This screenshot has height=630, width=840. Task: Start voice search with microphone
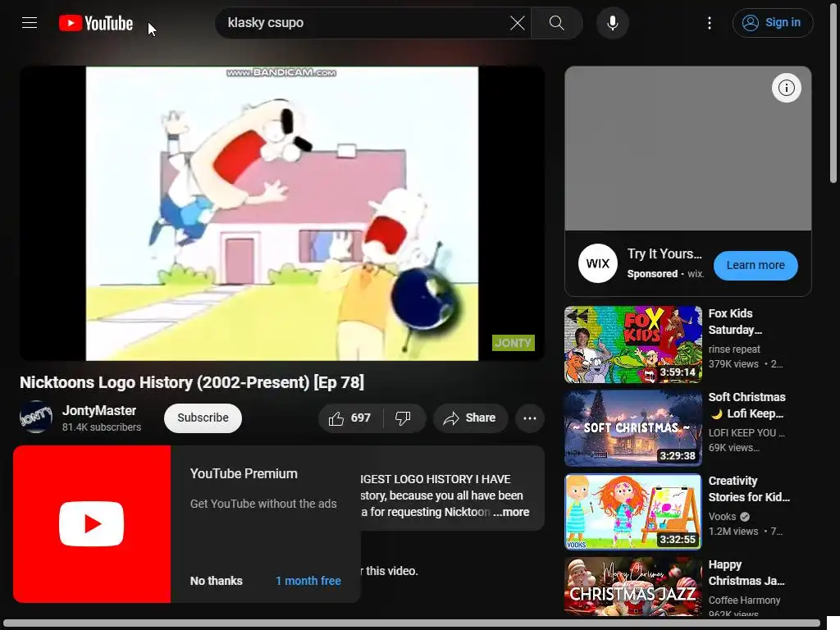click(612, 23)
